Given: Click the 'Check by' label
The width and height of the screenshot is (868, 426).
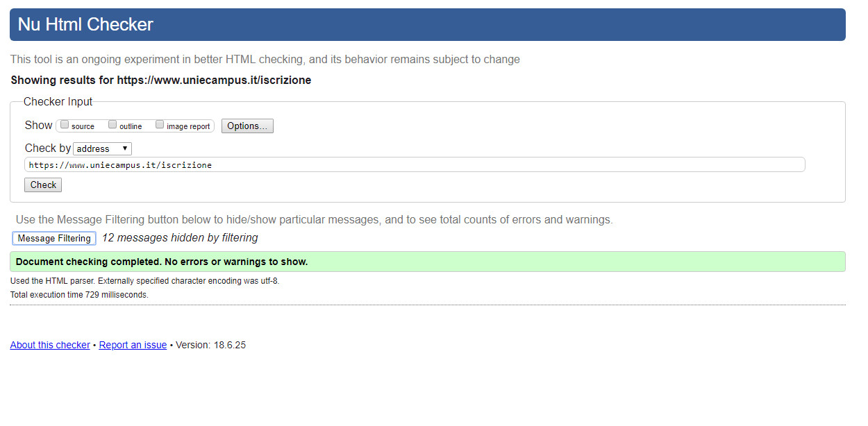Looking at the screenshot, I should [x=47, y=148].
